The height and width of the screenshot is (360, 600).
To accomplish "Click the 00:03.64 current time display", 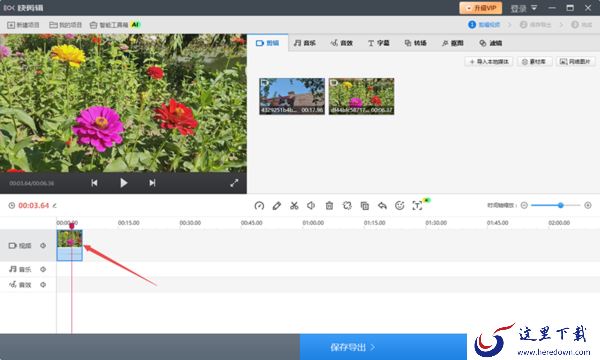I will (34, 205).
